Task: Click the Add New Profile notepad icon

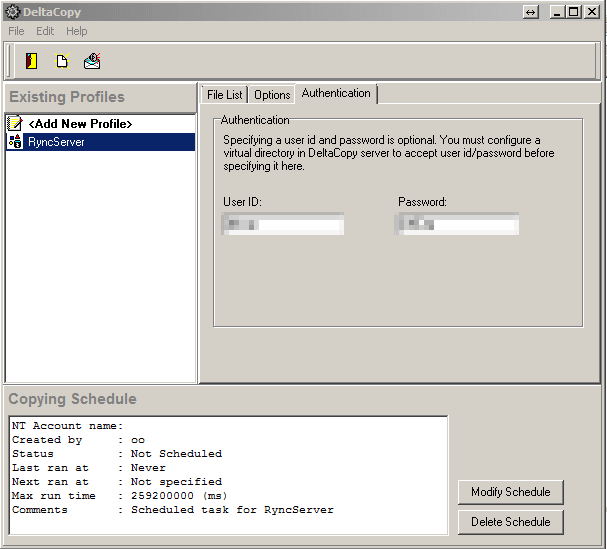Action: 15,124
